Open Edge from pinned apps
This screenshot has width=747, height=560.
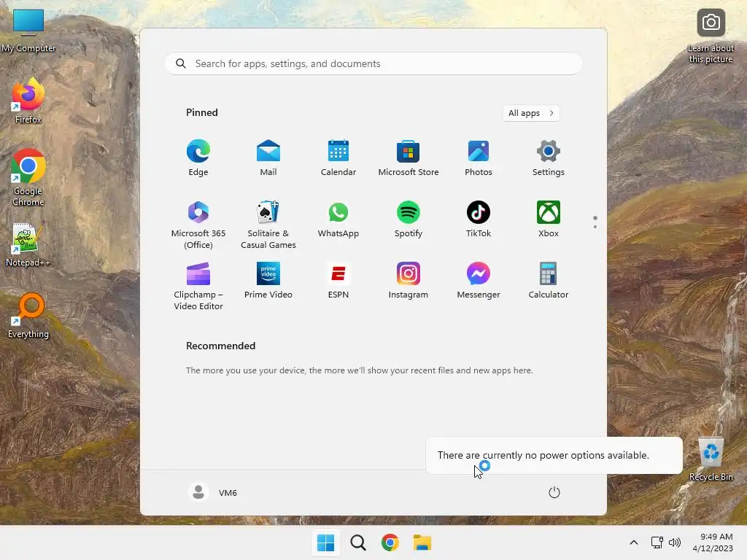[x=198, y=158]
